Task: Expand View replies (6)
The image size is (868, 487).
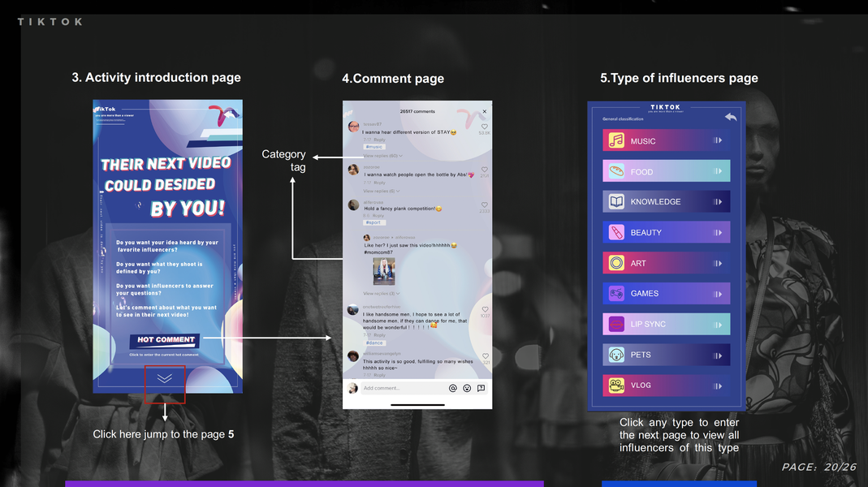Action: coord(382,191)
